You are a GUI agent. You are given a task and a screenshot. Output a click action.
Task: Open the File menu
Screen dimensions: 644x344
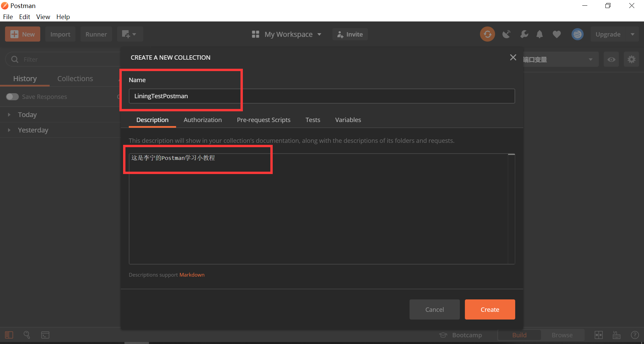[x=8, y=17]
